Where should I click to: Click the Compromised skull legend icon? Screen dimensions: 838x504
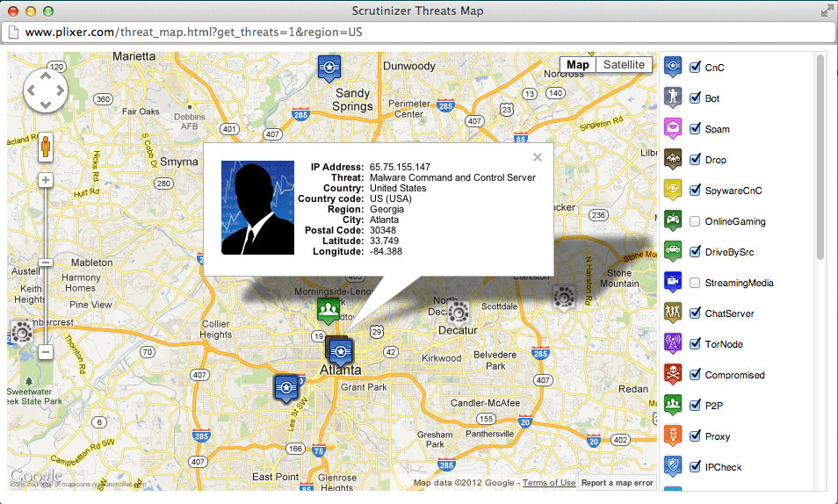click(673, 375)
